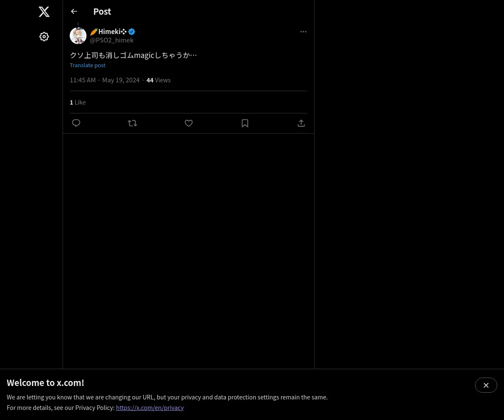Open the Himeki display name
Screen dimensions: 504x420
point(108,31)
